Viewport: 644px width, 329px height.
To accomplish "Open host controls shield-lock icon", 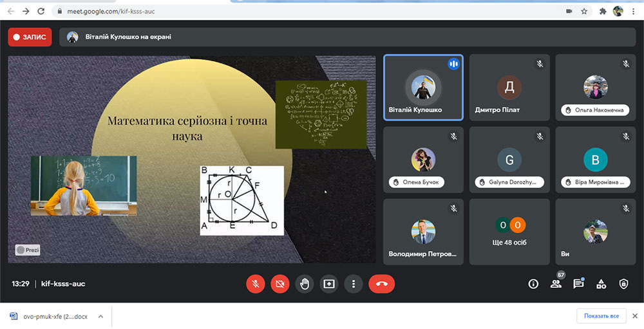I will point(624,284).
